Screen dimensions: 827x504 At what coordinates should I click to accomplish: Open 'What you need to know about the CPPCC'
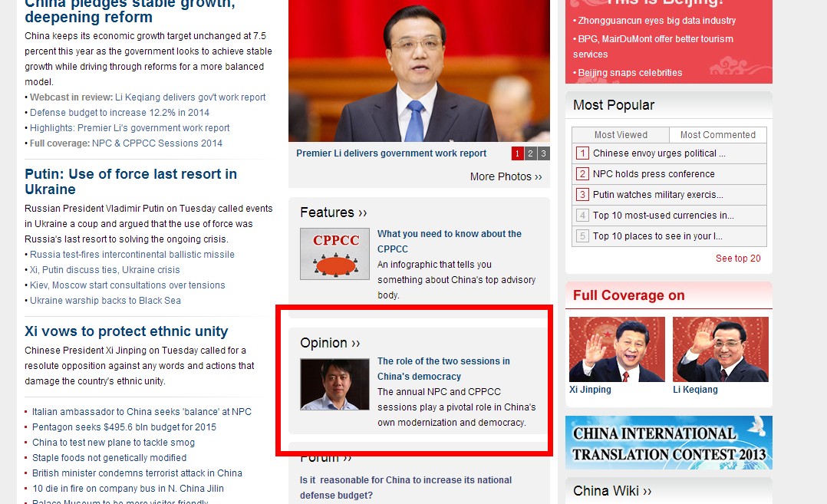(450, 242)
